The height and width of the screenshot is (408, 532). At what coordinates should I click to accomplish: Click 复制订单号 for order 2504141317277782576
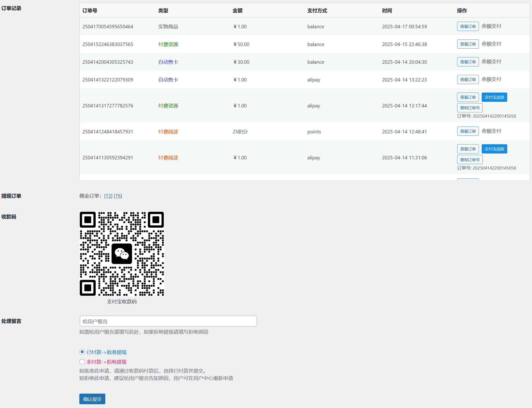[470, 108]
